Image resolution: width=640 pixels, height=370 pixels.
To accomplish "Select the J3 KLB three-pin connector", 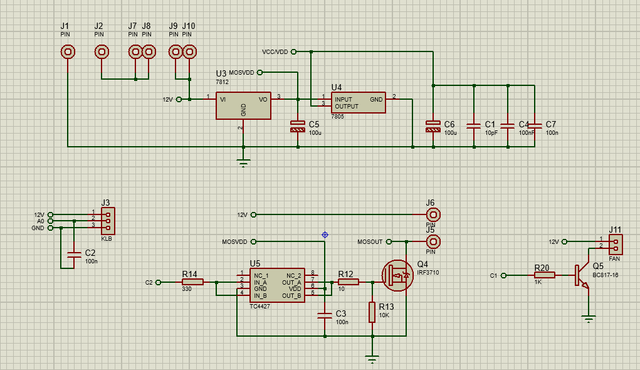I will click(108, 221).
